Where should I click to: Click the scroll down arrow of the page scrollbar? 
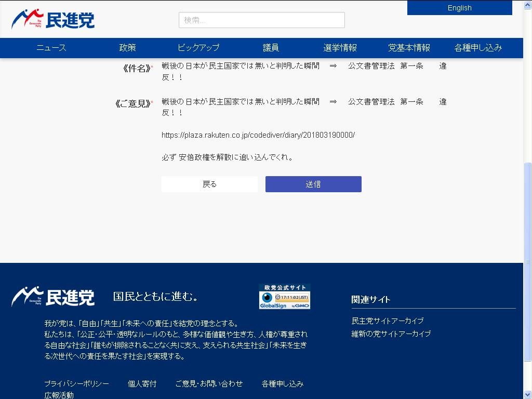(527, 394)
